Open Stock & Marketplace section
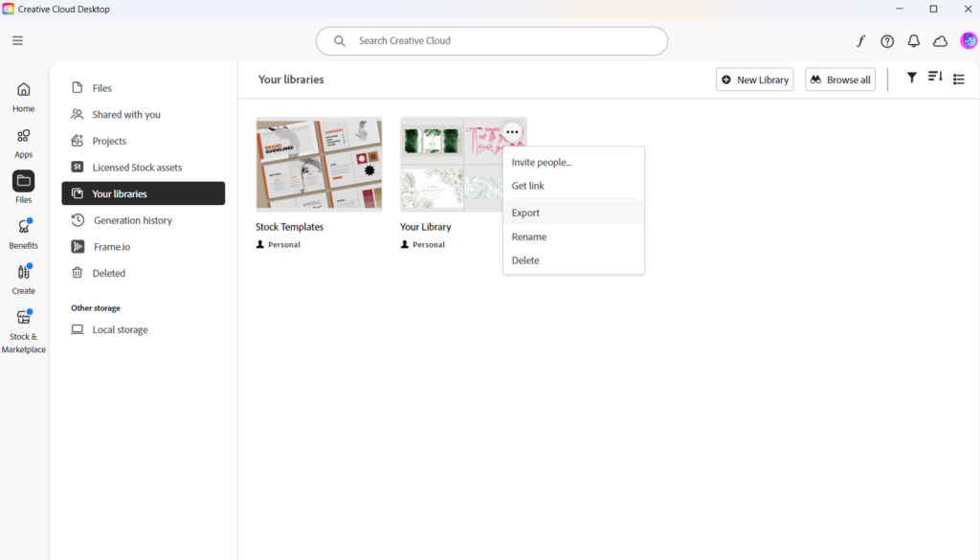980x560 pixels. pyautogui.click(x=23, y=332)
